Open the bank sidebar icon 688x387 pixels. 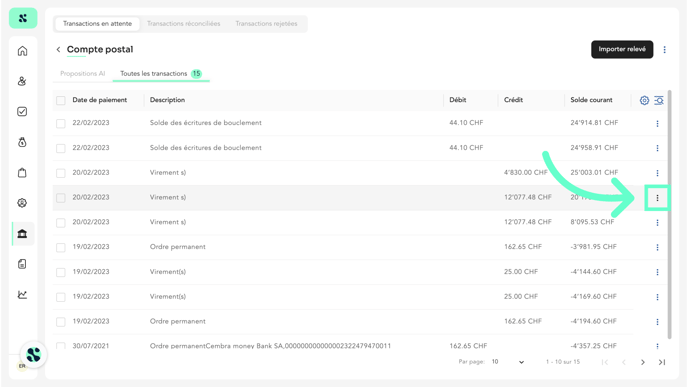22,233
